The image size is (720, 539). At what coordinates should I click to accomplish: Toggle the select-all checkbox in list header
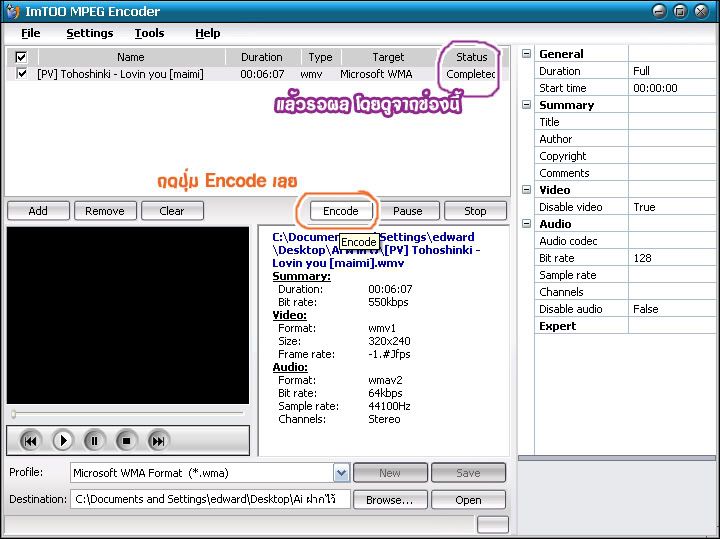point(21,57)
